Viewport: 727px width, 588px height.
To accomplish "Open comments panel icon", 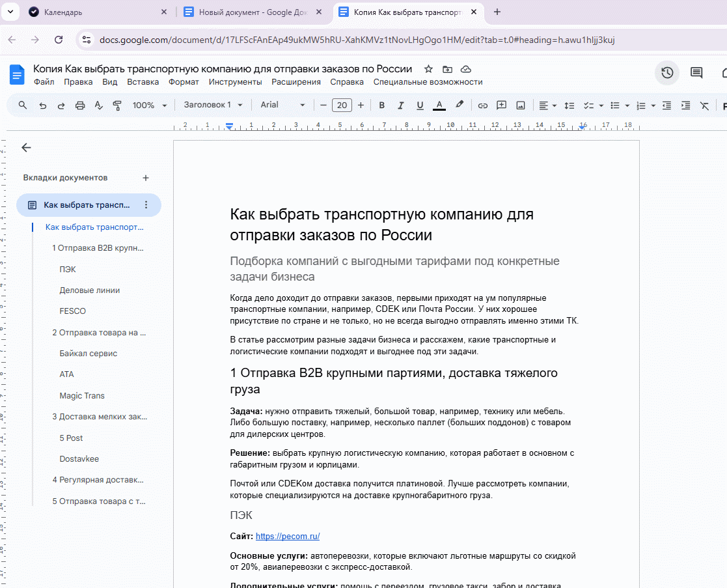I will click(x=696, y=73).
